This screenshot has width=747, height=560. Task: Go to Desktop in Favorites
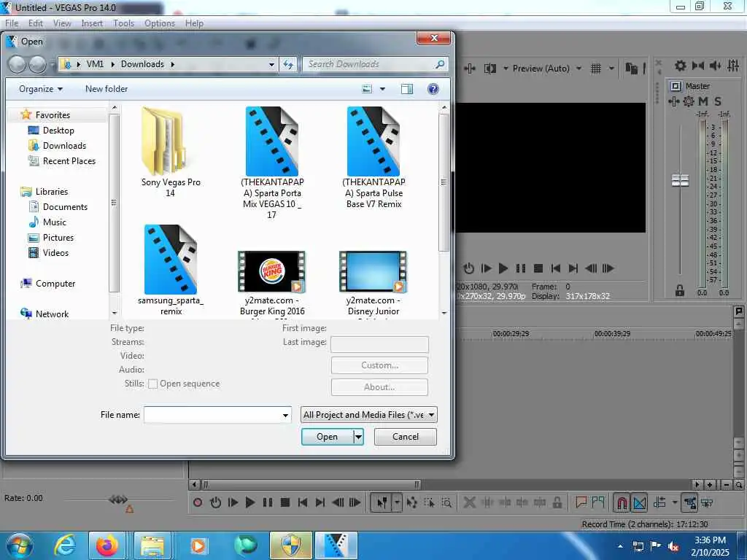58,131
